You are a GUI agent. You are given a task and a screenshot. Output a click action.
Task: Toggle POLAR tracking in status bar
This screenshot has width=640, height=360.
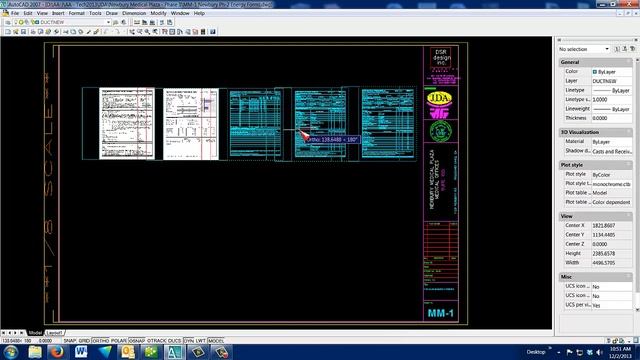(x=119, y=341)
